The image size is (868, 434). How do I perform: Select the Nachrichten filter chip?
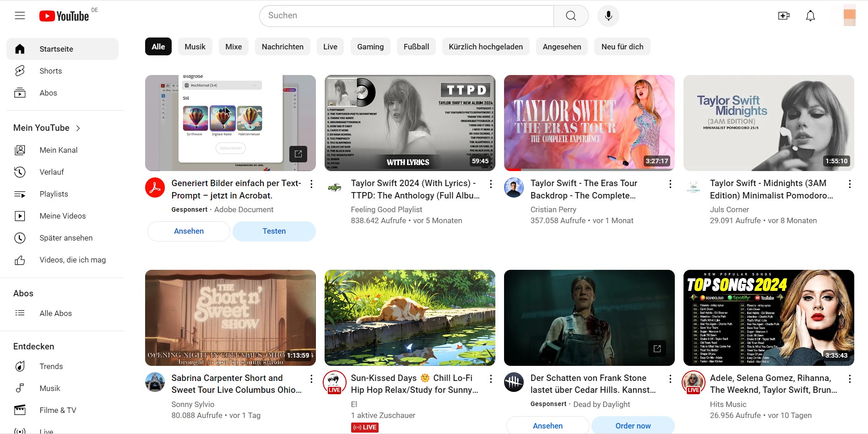282,47
